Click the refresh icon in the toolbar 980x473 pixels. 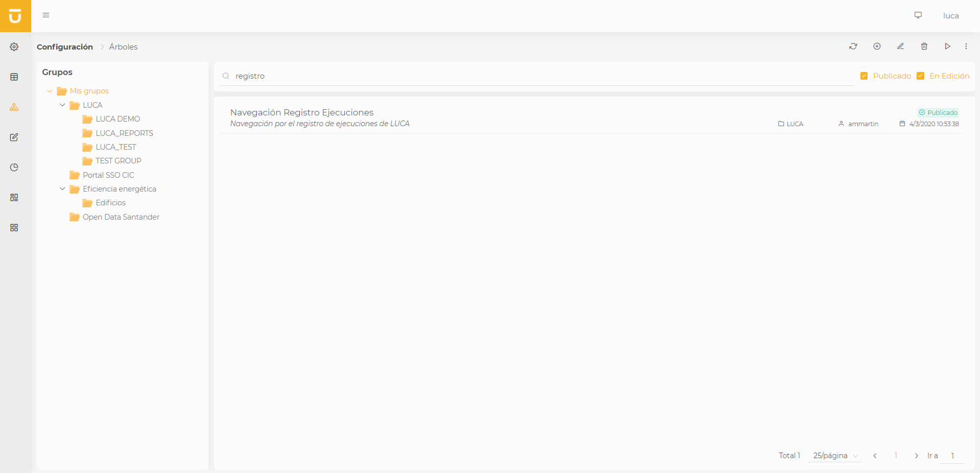click(853, 46)
